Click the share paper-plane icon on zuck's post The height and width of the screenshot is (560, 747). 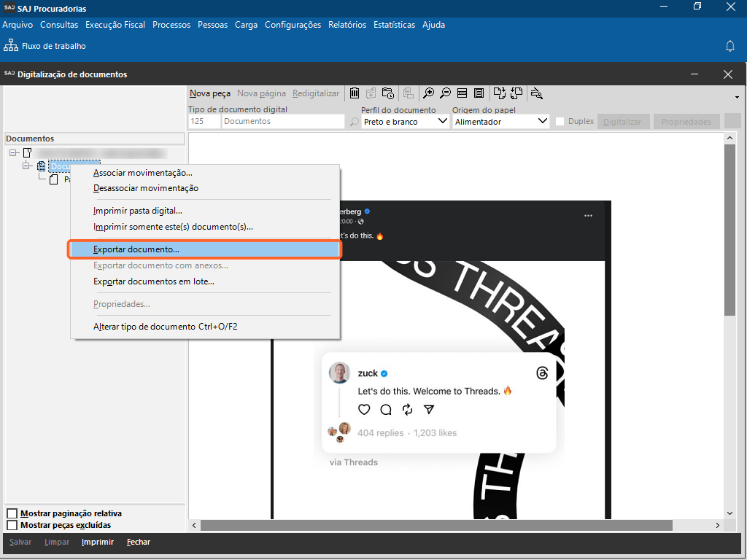(429, 410)
